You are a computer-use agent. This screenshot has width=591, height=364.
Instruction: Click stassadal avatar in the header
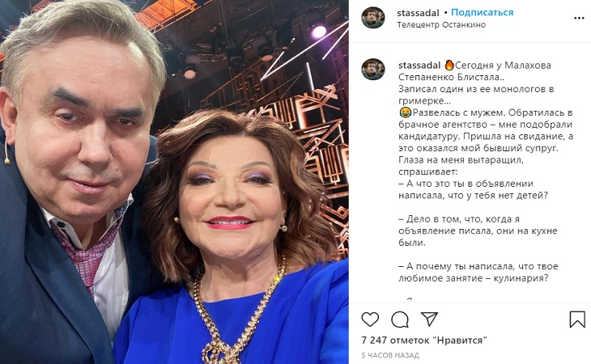tap(372, 17)
